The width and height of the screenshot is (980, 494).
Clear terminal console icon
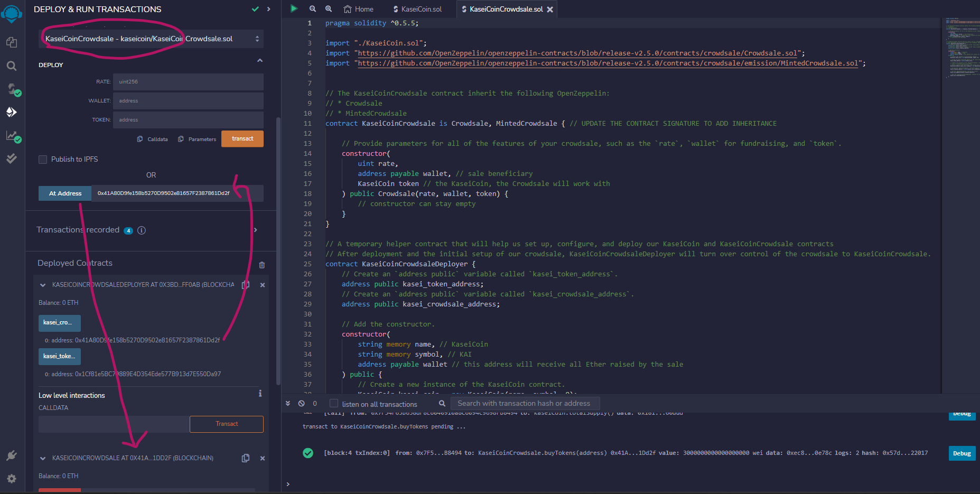[301, 403]
